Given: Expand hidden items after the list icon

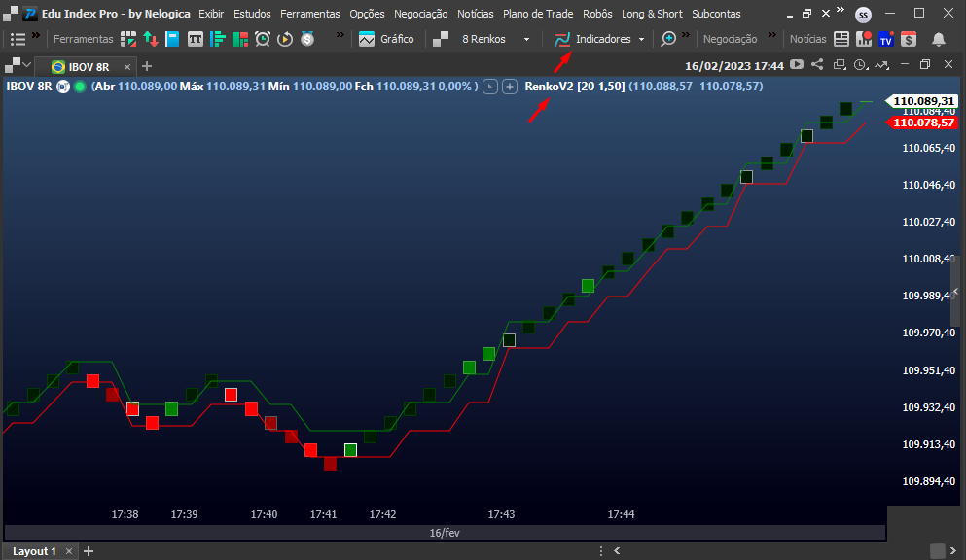Looking at the screenshot, I should tap(36, 35).
